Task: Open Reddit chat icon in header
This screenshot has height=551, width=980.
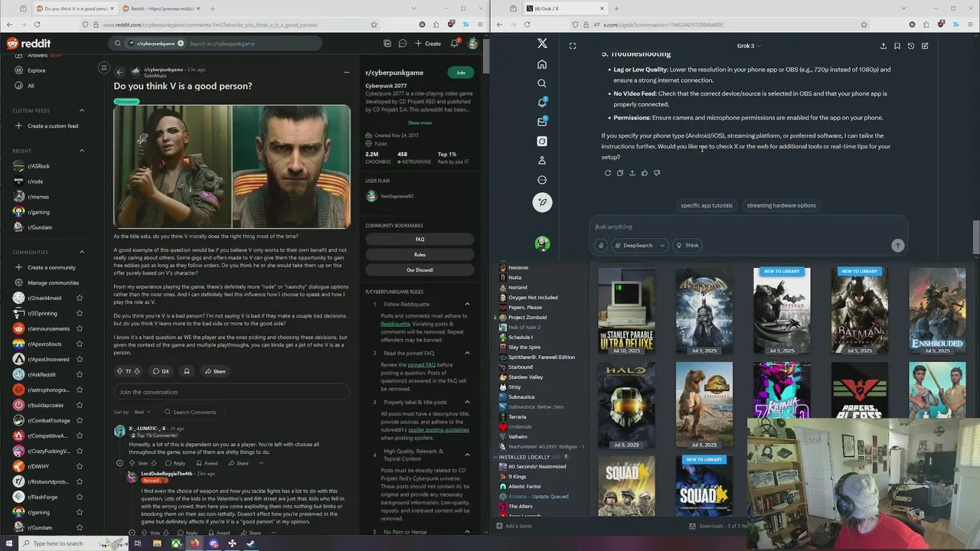Action: pyautogui.click(x=402, y=44)
